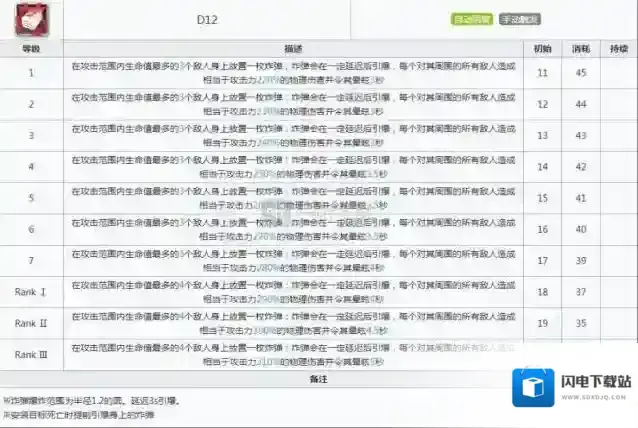The height and width of the screenshot is (428, 638).
Task: Select the 持续 column header
Action: click(x=618, y=48)
